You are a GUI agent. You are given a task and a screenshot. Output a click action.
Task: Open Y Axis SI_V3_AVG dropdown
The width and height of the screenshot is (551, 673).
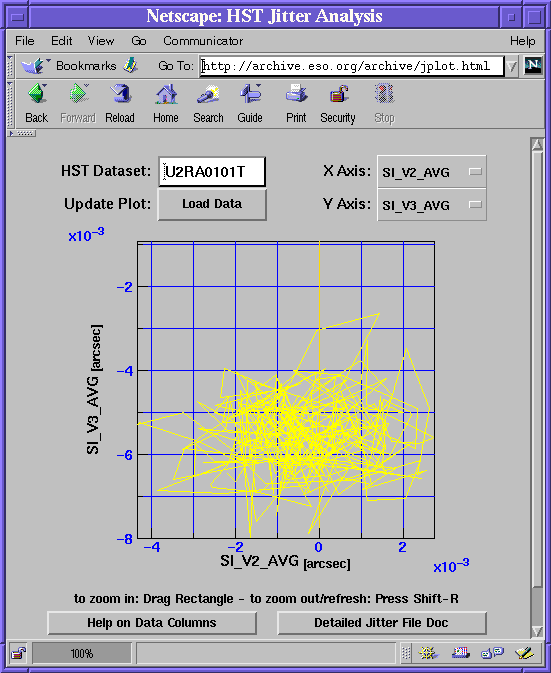pyautogui.click(x=432, y=205)
